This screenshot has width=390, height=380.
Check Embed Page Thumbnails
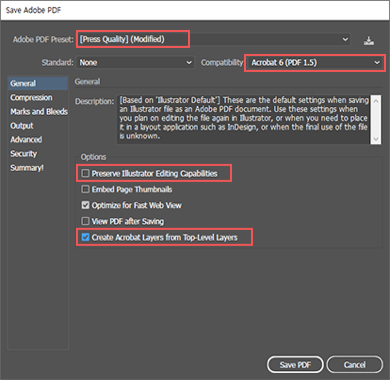(x=85, y=189)
